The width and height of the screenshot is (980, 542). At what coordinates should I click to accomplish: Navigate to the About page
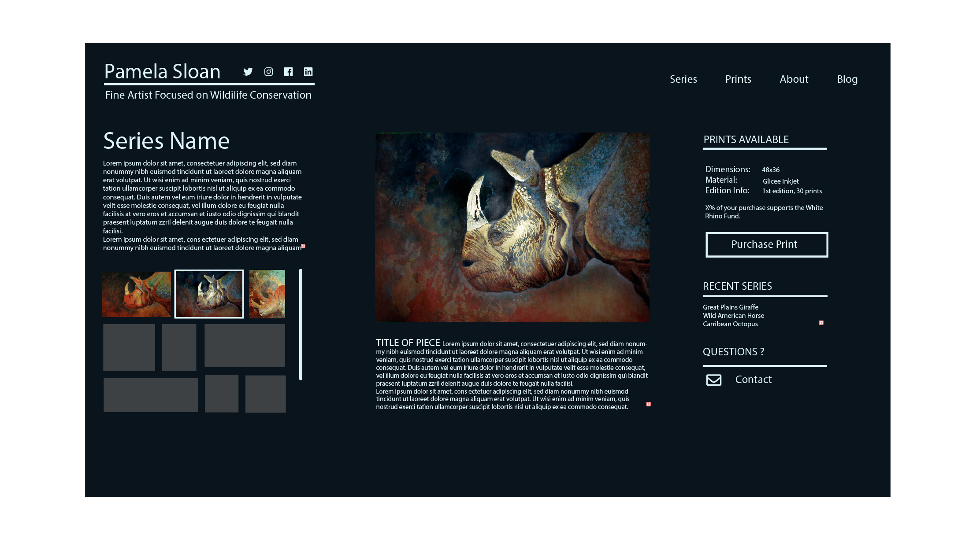point(794,79)
